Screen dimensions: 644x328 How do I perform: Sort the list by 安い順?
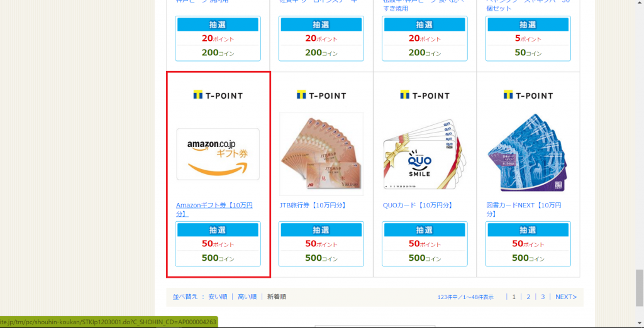[x=218, y=297]
